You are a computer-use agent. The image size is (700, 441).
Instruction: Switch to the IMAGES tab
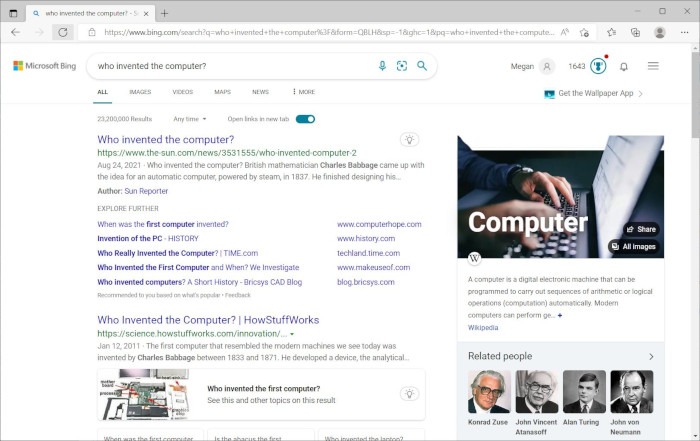[x=140, y=92]
